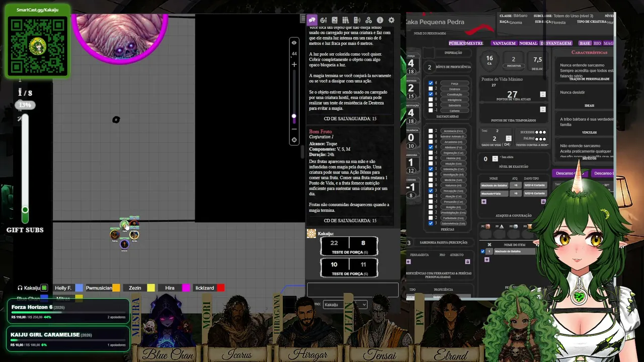This screenshot has width=644, height=362.
Task: Click the Forza Horizon 6 donation goal bar
Action: point(68,312)
